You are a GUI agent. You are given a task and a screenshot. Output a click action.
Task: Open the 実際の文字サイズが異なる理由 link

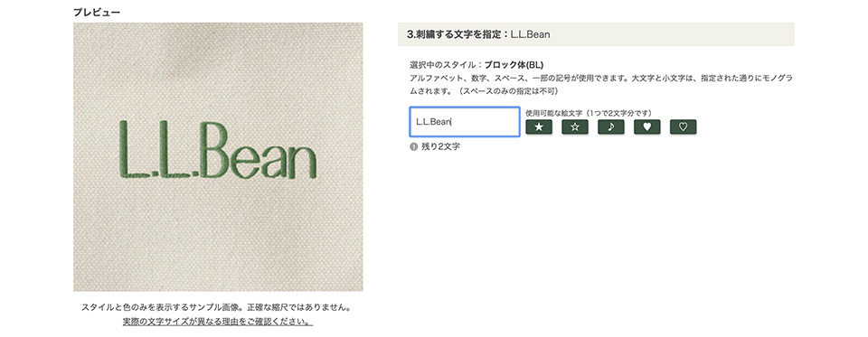pos(218,321)
